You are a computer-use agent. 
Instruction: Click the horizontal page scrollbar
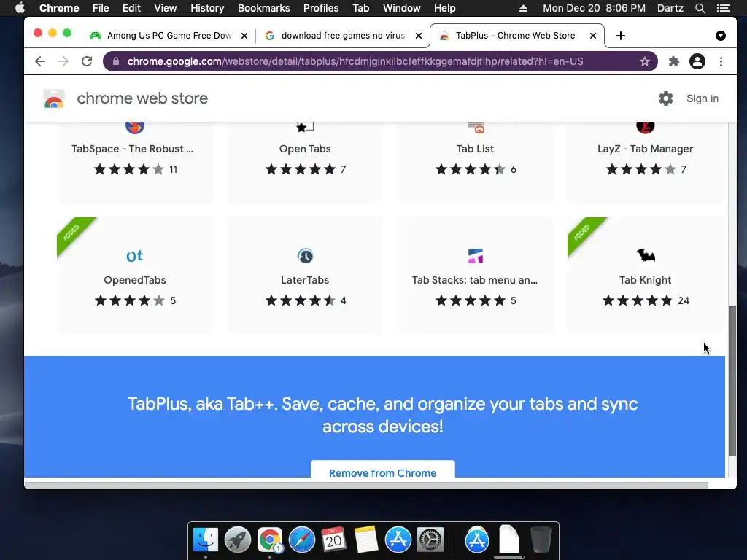pos(366,485)
